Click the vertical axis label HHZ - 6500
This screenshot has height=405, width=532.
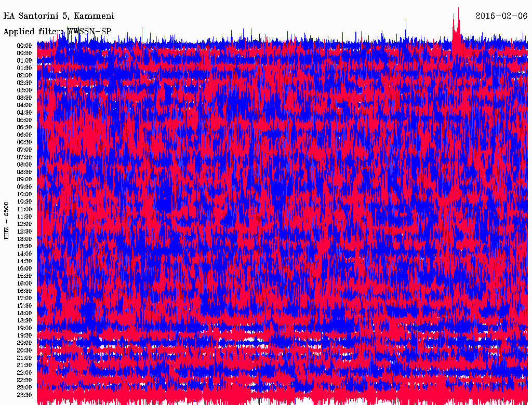[6, 221]
